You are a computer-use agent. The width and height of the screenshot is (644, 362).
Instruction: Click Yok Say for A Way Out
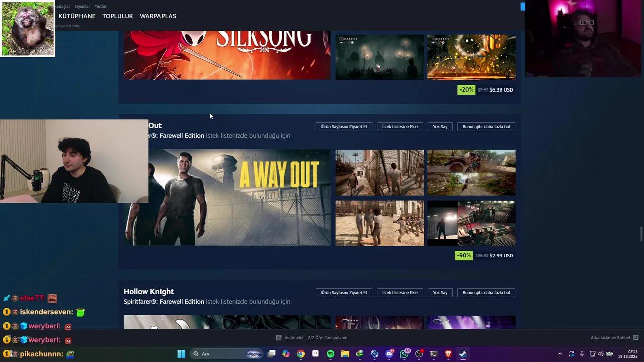(440, 127)
